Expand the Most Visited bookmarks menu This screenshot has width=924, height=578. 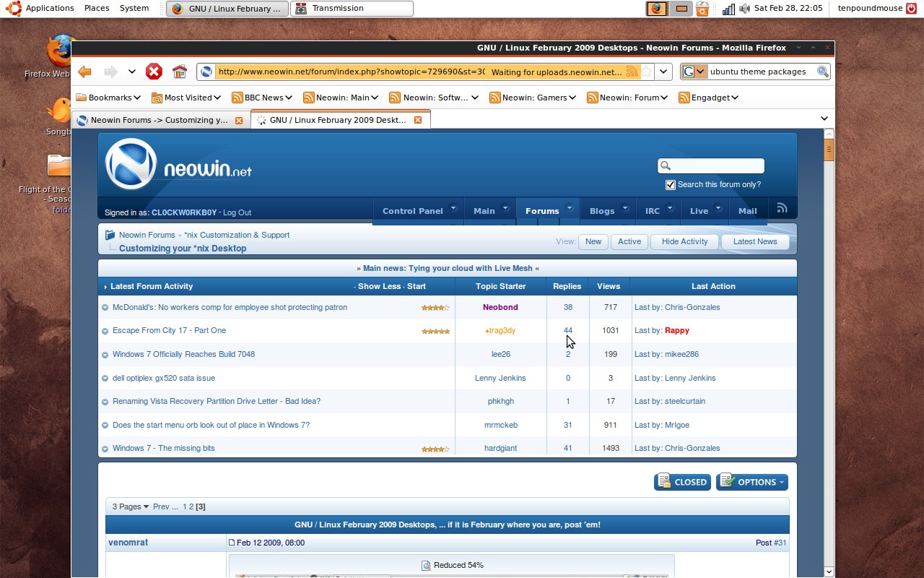point(186,98)
